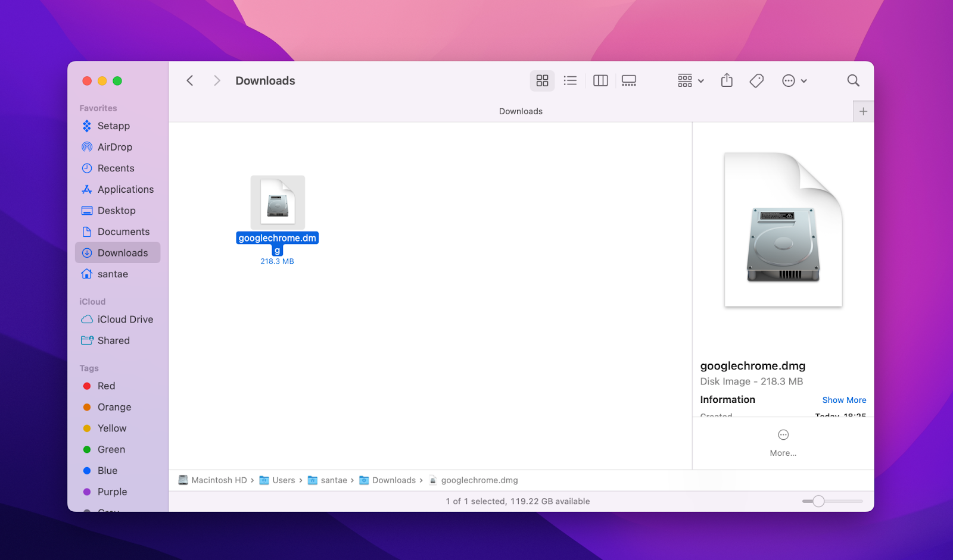Open Setapp in the sidebar
This screenshot has height=560, width=953.
(118, 126)
